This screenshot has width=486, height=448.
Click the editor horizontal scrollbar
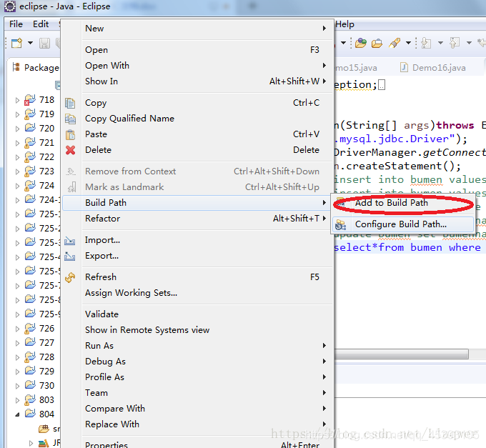click(402, 354)
